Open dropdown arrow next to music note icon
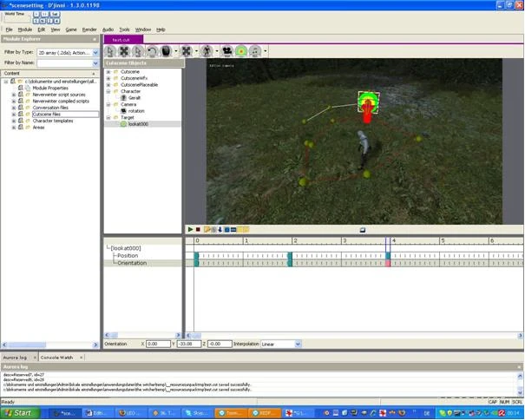The height and width of the screenshot is (420, 525). pos(266,51)
